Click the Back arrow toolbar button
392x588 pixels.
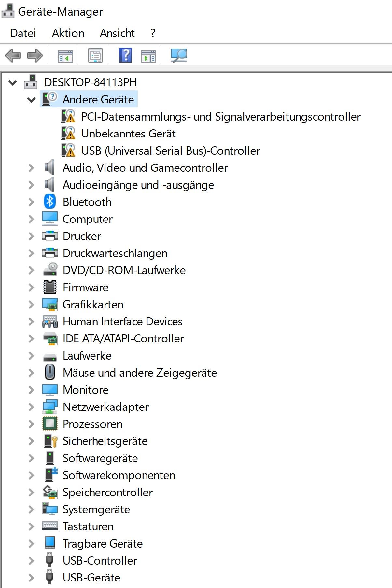(13, 55)
